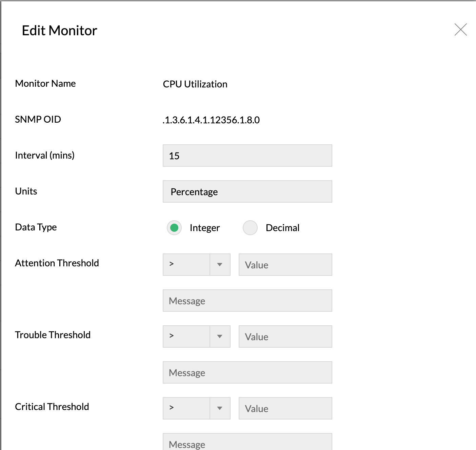Click the Trouble Threshold Value field
Viewport: 476px width, 450px height.
click(x=285, y=336)
